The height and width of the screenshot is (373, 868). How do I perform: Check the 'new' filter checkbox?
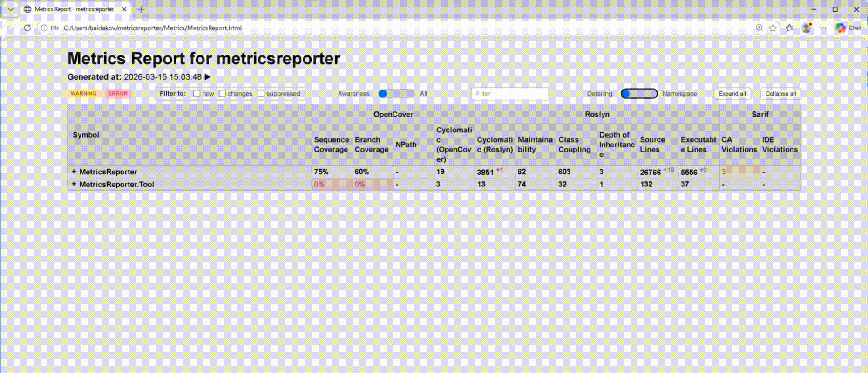pyautogui.click(x=197, y=94)
